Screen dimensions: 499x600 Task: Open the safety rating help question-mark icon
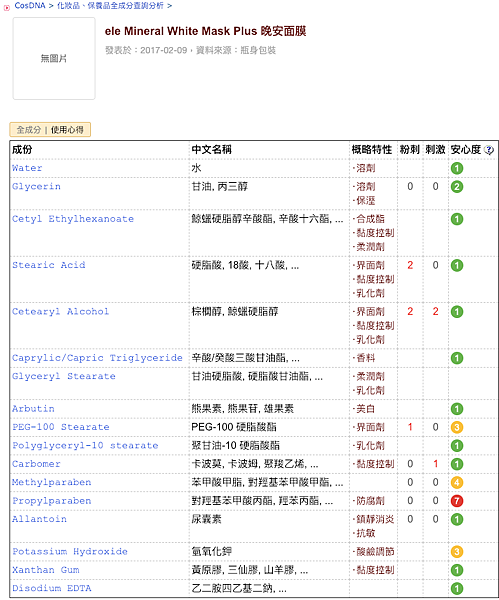coord(489,150)
